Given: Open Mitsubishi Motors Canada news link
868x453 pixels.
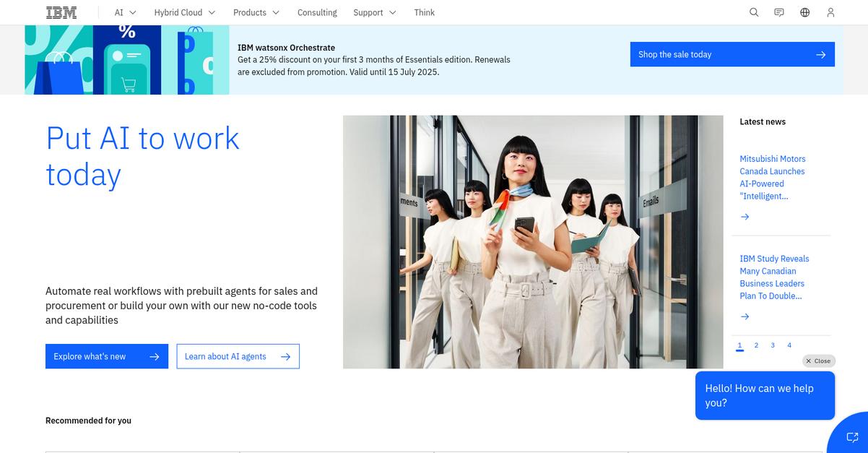Looking at the screenshot, I should pos(773,178).
